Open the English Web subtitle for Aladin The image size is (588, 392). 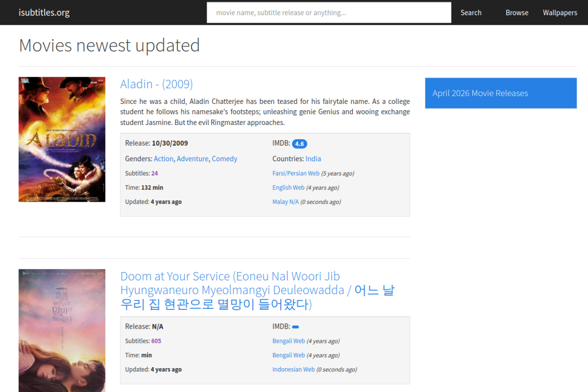288,187
